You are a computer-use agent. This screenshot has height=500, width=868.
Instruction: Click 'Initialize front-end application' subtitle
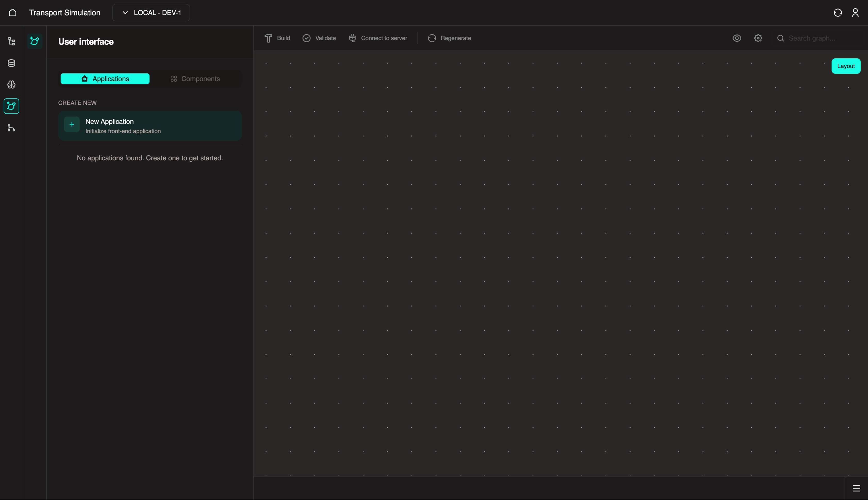[123, 131]
